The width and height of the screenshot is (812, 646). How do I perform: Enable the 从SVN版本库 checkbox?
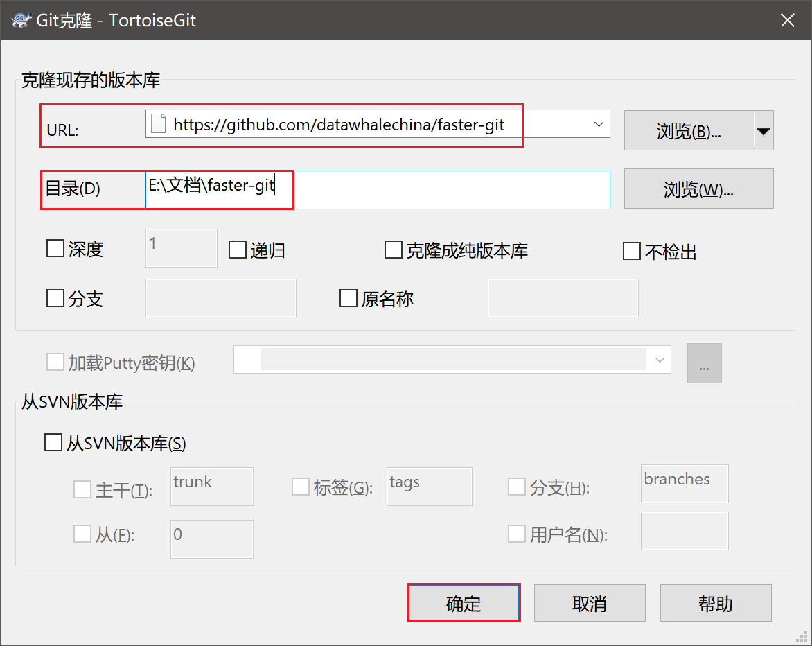[x=53, y=443]
